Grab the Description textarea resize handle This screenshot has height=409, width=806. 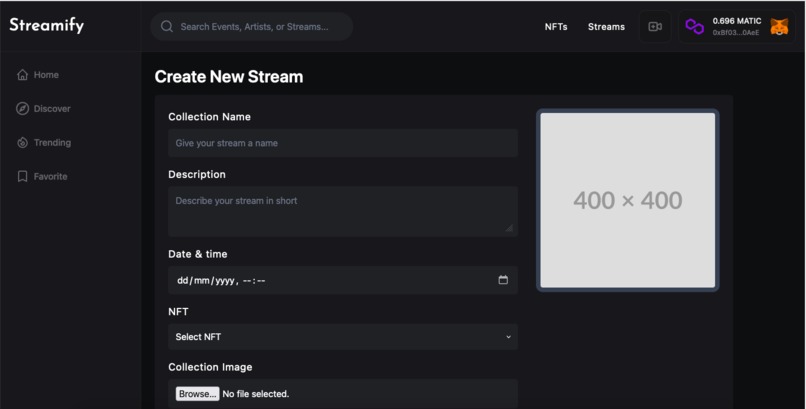point(509,228)
